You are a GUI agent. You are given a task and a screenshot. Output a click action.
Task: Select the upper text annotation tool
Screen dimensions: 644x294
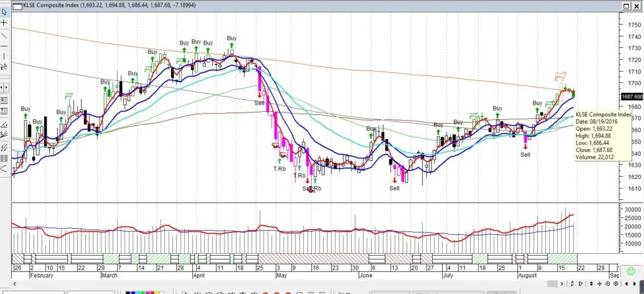[x=4, y=100]
